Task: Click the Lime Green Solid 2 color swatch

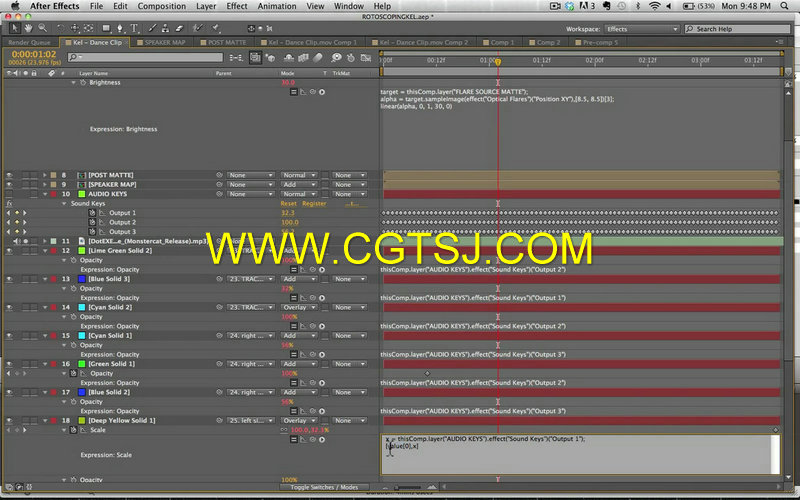Action: click(x=81, y=251)
